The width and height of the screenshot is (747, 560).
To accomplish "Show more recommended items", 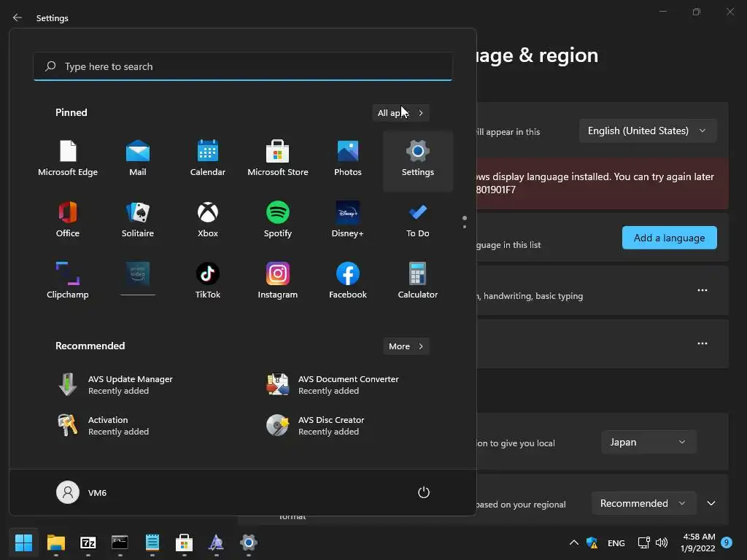I will pyautogui.click(x=406, y=346).
